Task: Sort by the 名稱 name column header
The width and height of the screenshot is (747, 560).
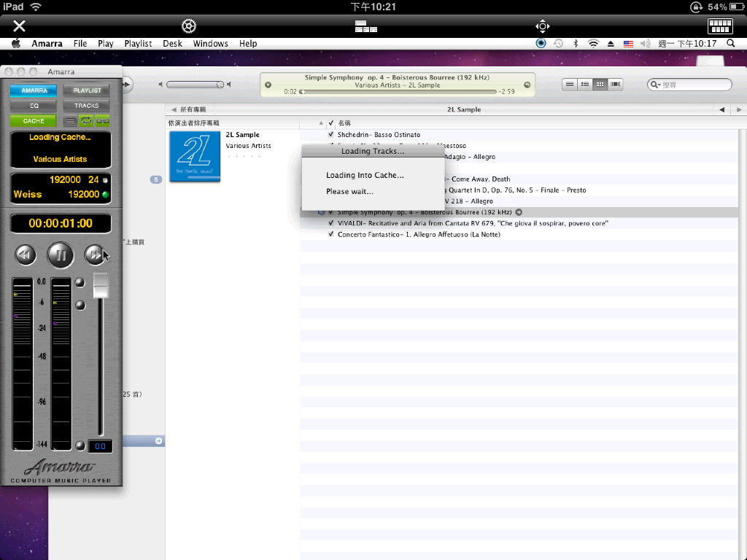Action: pos(344,122)
